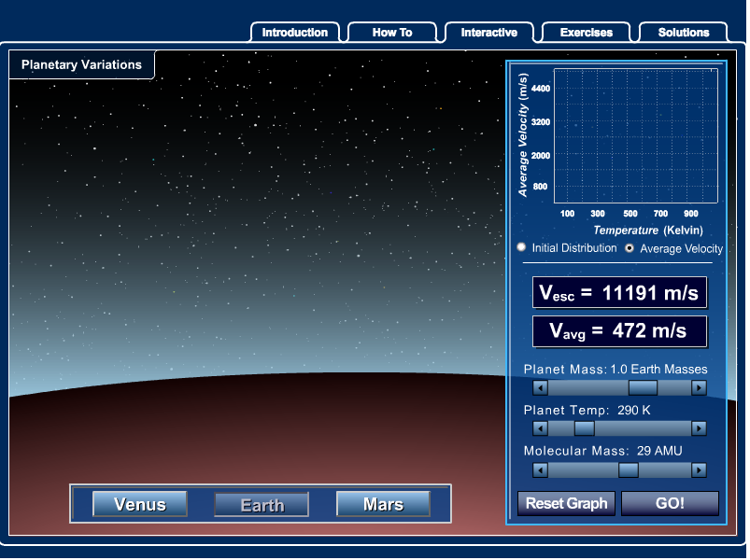Click the Planet Temp slider handle
750x560 pixels.
[583, 428]
